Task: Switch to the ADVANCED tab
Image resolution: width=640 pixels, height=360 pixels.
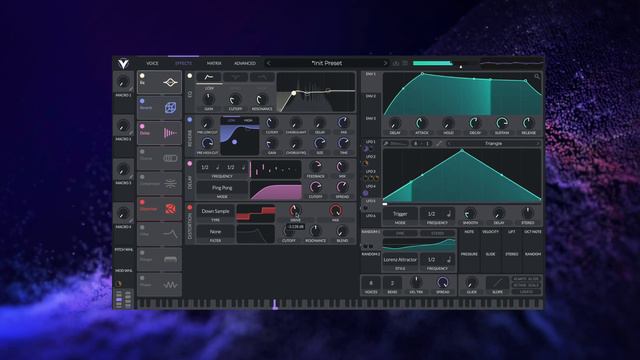Action: click(x=245, y=63)
